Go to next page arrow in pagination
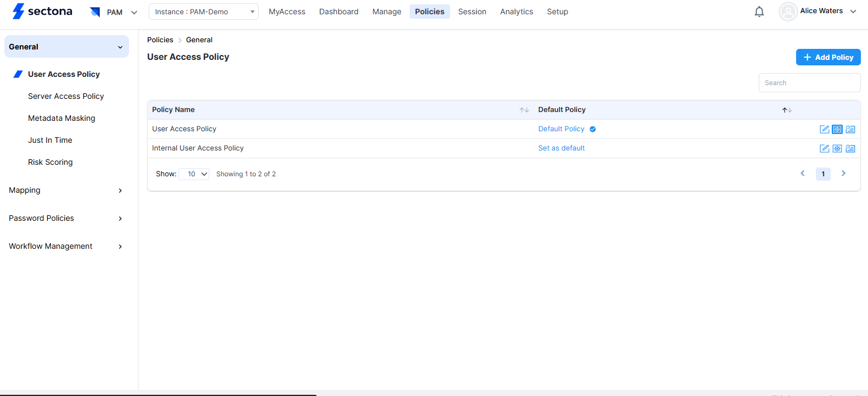868x396 pixels. 843,174
